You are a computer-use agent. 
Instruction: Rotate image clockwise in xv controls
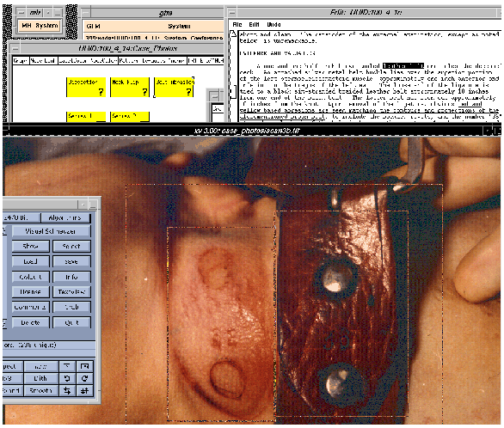pyautogui.click(x=84, y=378)
